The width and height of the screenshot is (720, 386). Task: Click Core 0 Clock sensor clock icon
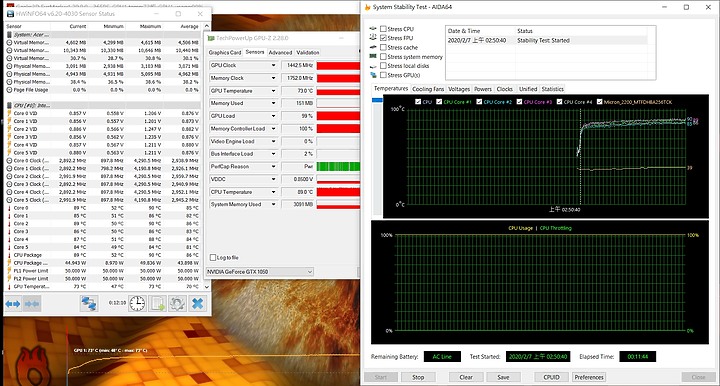point(9,161)
